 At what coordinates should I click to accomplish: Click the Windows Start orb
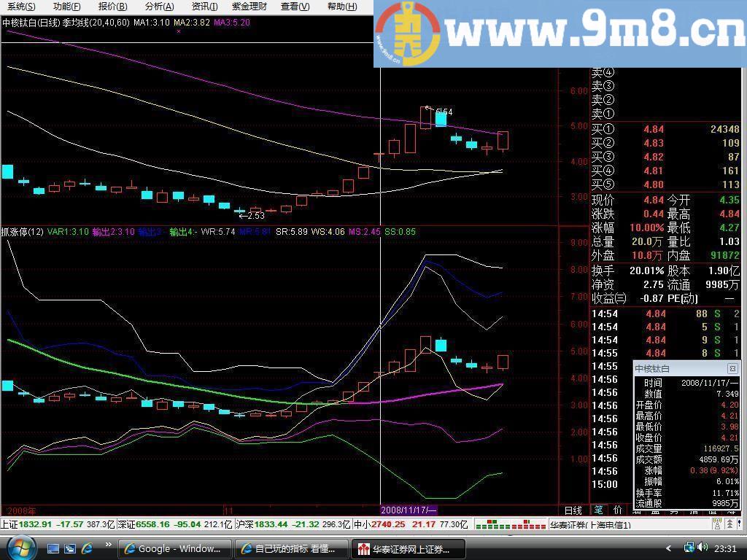point(20,548)
